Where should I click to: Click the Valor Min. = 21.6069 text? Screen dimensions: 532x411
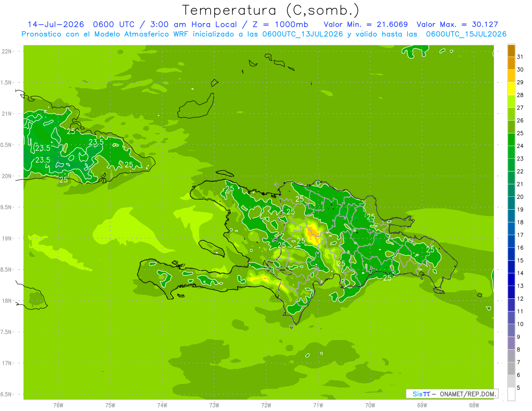[366, 24]
